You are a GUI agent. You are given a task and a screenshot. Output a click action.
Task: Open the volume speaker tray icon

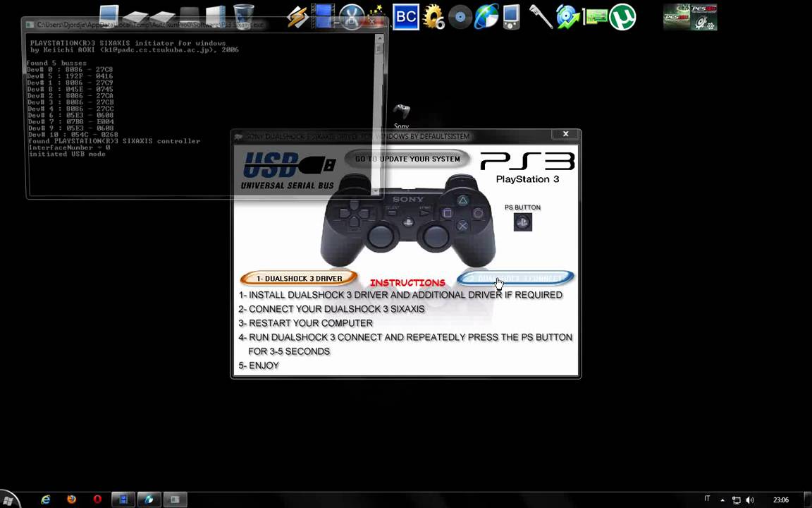click(x=750, y=500)
